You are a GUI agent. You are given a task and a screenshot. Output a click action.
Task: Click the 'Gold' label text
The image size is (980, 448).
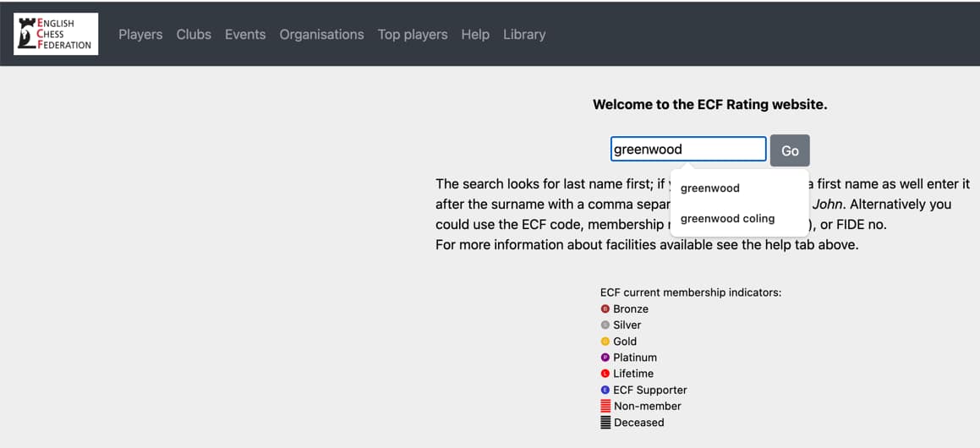click(x=625, y=341)
